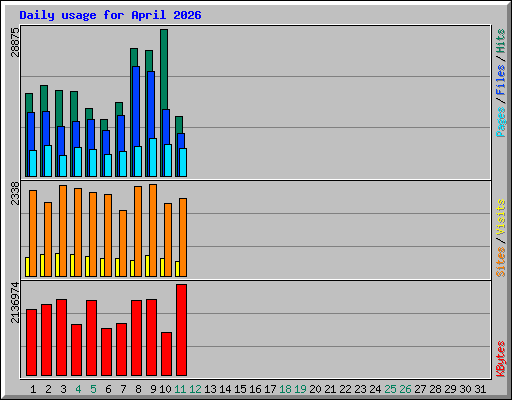
Task: Select green day 4 on the x-axis
Action: (x=78, y=389)
